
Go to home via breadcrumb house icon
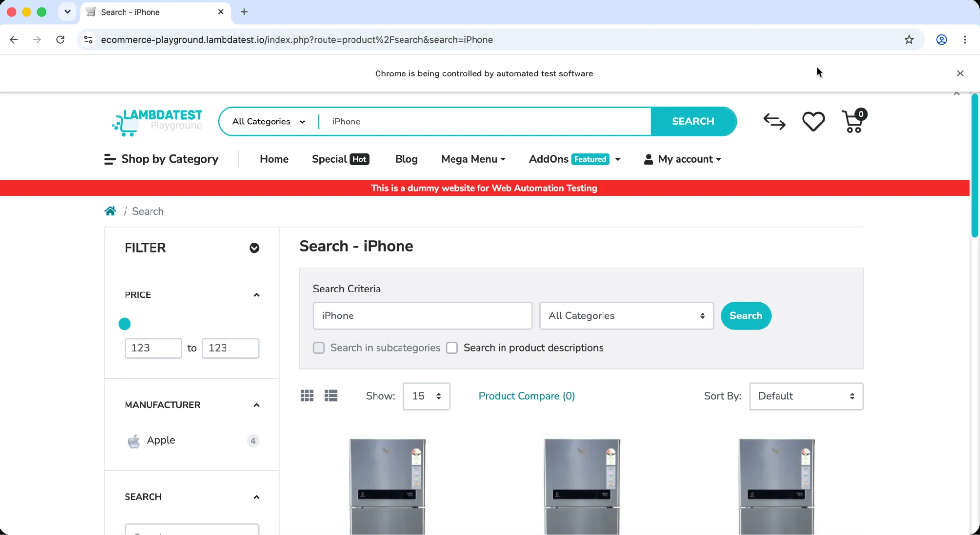[110, 211]
